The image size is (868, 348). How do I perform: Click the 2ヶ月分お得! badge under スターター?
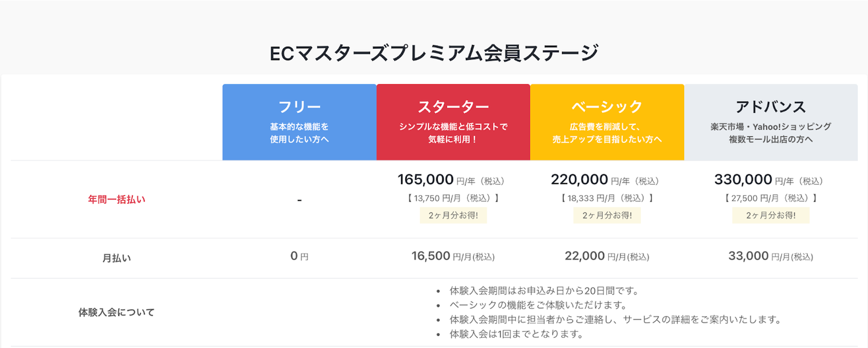click(x=453, y=215)
